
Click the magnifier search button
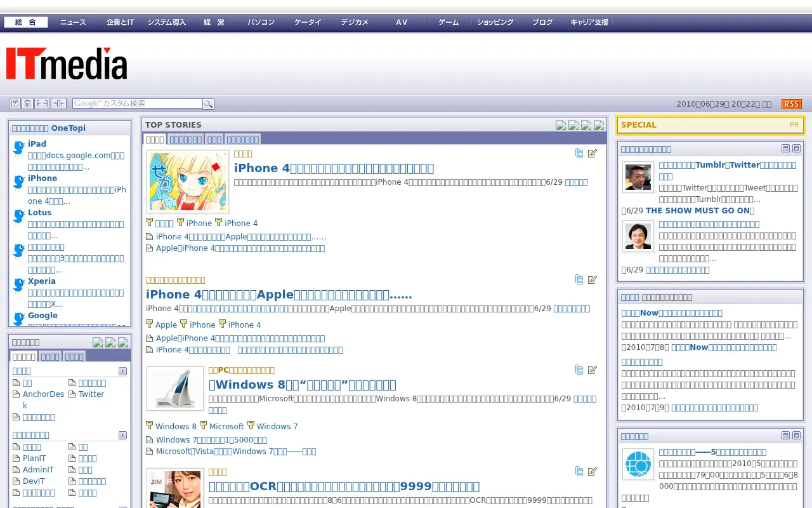[208, 104]
